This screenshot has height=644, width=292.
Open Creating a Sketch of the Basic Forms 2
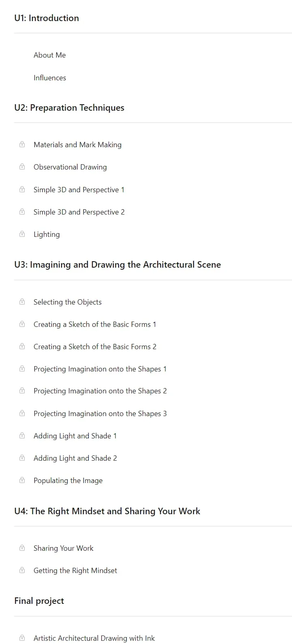point(95,347)
